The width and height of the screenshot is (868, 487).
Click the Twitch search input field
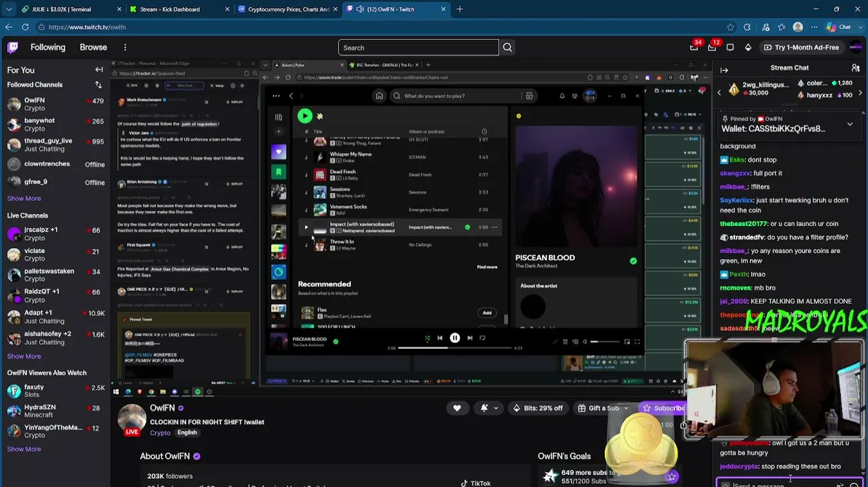[418, 47]
